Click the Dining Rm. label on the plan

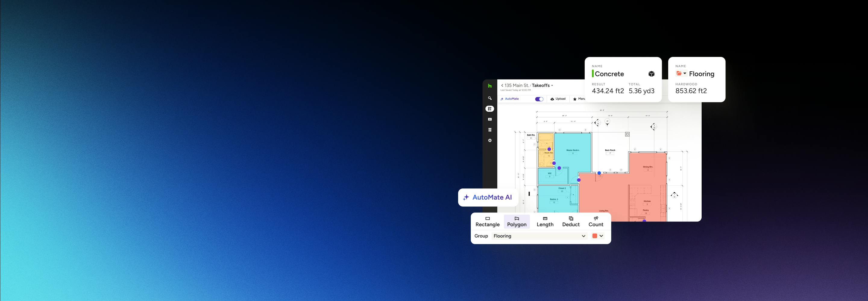pos(648,167)
